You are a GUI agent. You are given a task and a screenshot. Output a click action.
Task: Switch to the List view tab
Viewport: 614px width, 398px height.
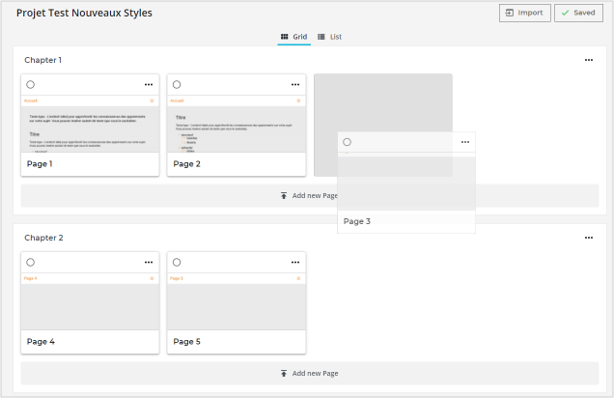click(x=330, y=37)
